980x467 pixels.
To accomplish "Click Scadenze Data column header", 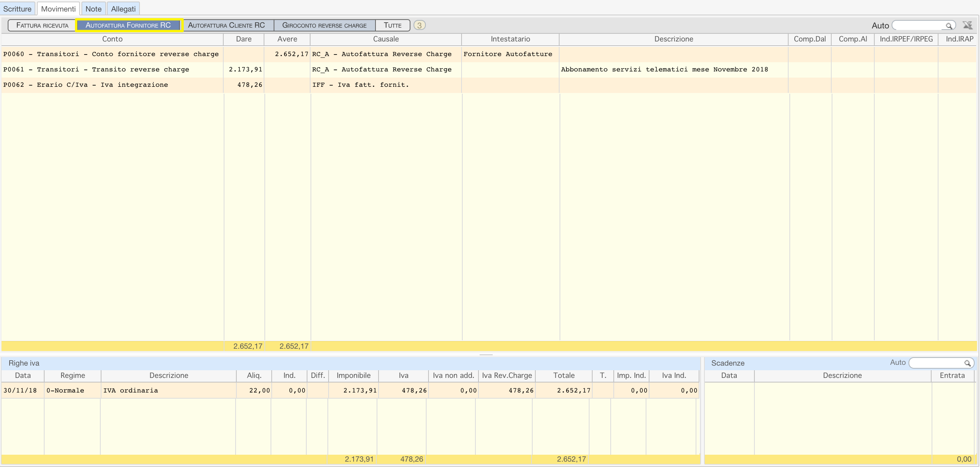I will pos(729,376).
